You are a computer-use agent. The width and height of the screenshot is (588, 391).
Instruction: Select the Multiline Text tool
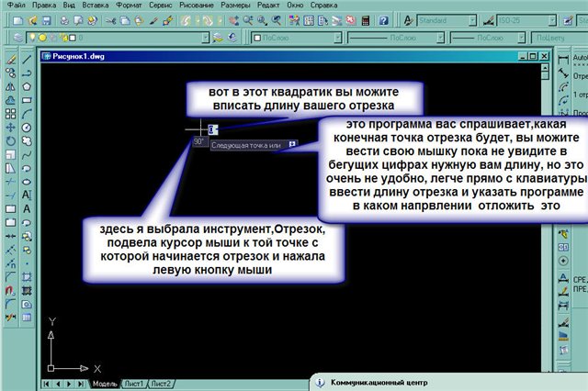point(28,195)
